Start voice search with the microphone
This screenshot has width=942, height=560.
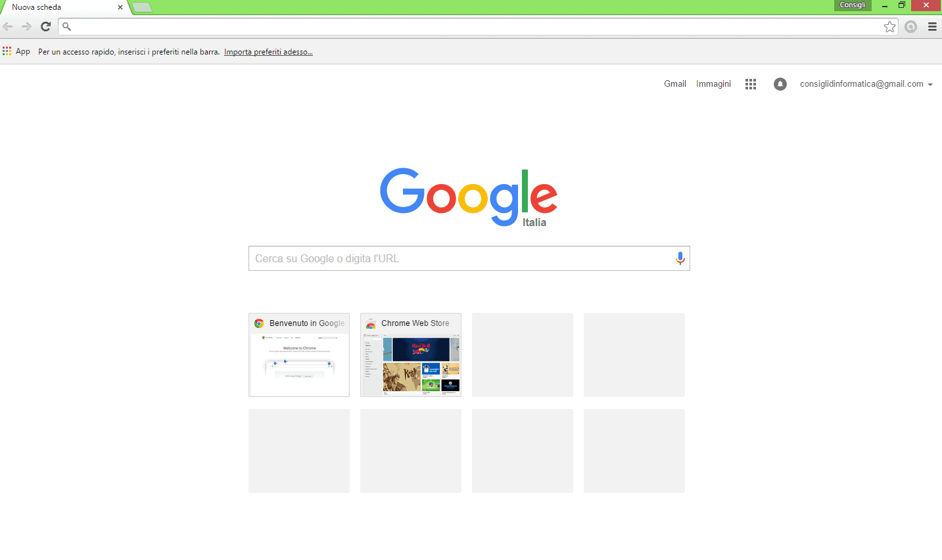click(680, 258)
